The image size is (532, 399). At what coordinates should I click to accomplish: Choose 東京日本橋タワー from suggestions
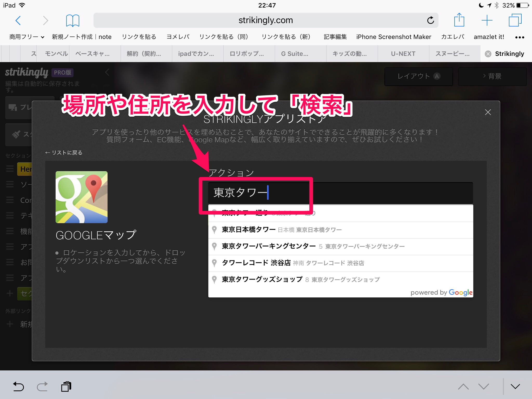(249, 230)
